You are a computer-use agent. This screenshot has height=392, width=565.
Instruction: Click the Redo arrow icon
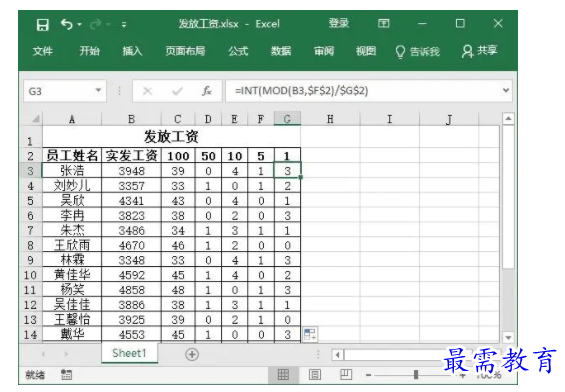96,24
